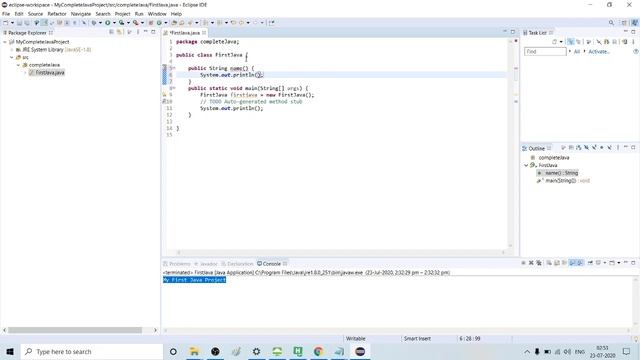Open the Outline view menu icon
The image size is (640, 360).
point(618,148)
